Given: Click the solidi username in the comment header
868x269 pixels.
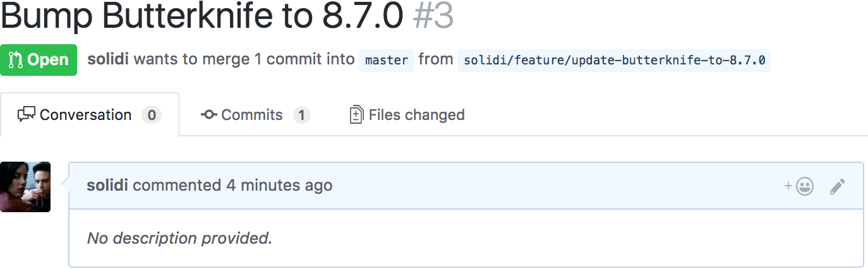Looking at the screenshot, I should (107, 185).
